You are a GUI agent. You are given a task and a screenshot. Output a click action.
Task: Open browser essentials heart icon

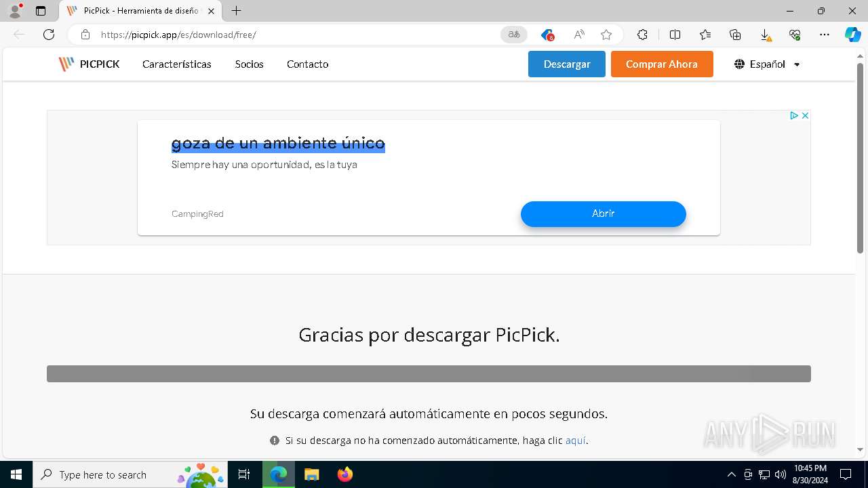pos(795,35)
